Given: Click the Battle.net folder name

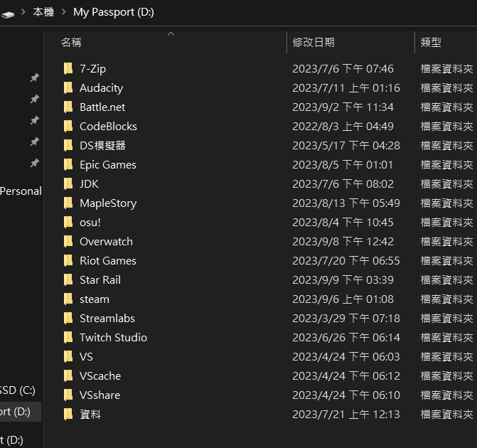Looking at the screenshot, I should tap(102, 107).
